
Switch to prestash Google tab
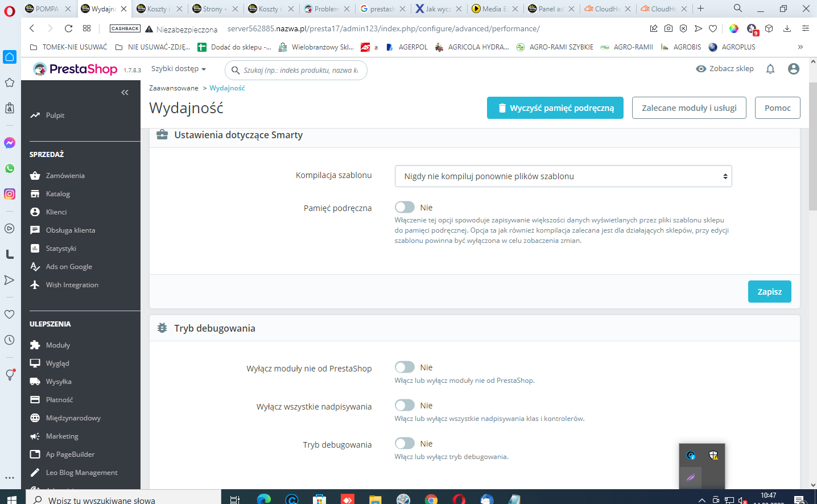[382, 9]
